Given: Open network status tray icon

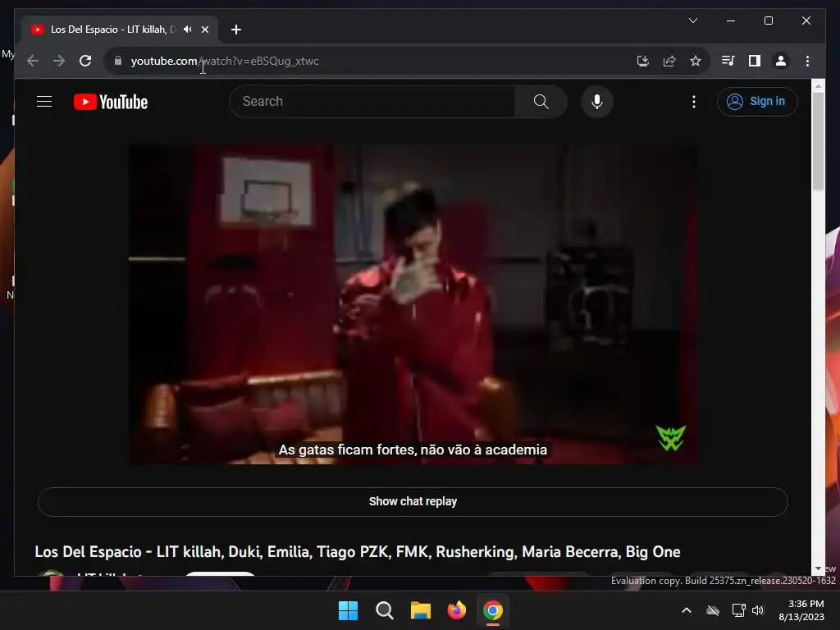Looking at the screenshot, I should point(738,610).
